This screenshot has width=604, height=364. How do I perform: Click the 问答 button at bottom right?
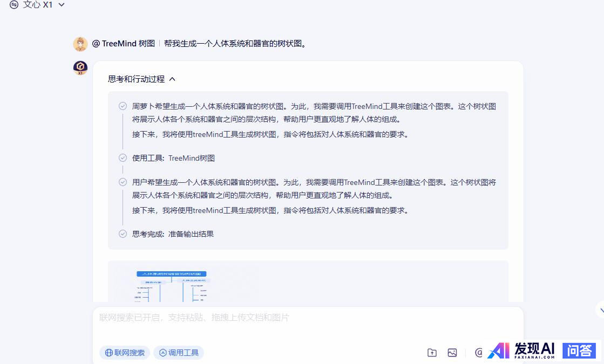579,351
